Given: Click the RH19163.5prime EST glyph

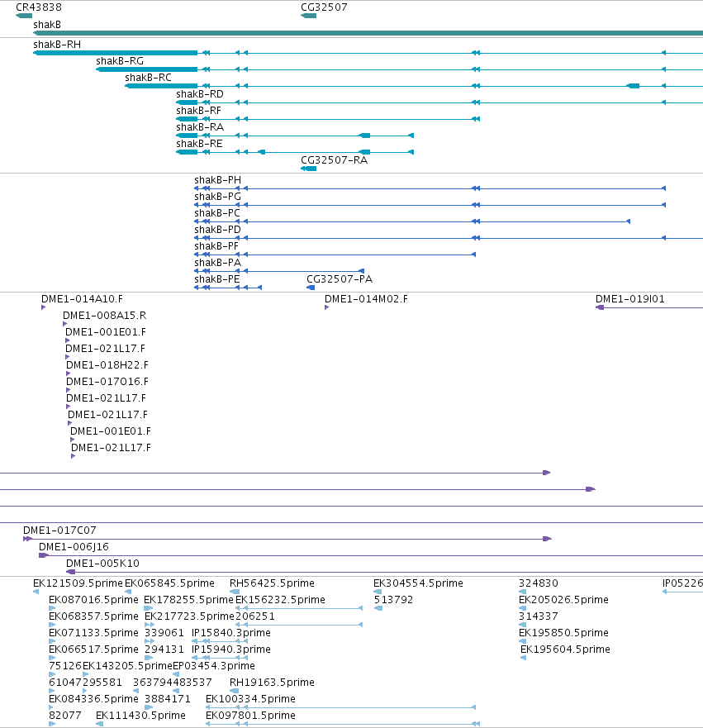Looking at the screenshot, I should 235,691.
